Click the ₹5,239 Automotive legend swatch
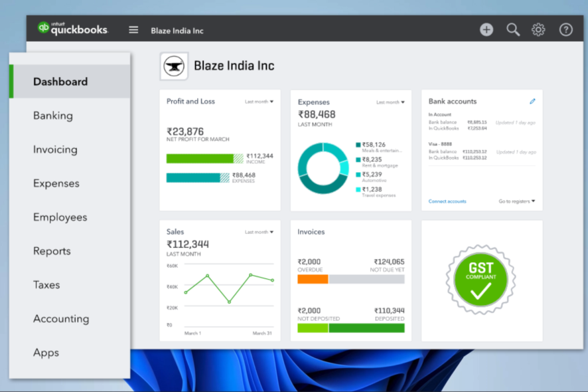 358,175
